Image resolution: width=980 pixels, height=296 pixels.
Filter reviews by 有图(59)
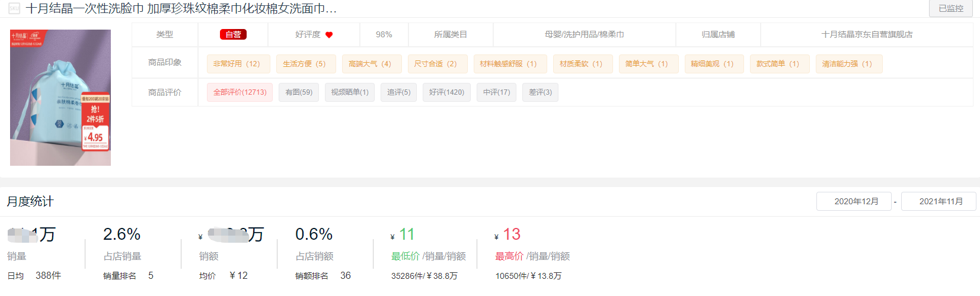(x=299, y=92)
